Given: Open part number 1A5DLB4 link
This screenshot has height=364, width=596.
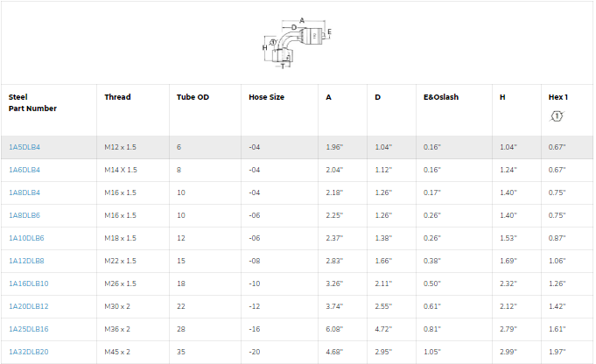Looking at the screenshot, I should click(x=25, y=147).
